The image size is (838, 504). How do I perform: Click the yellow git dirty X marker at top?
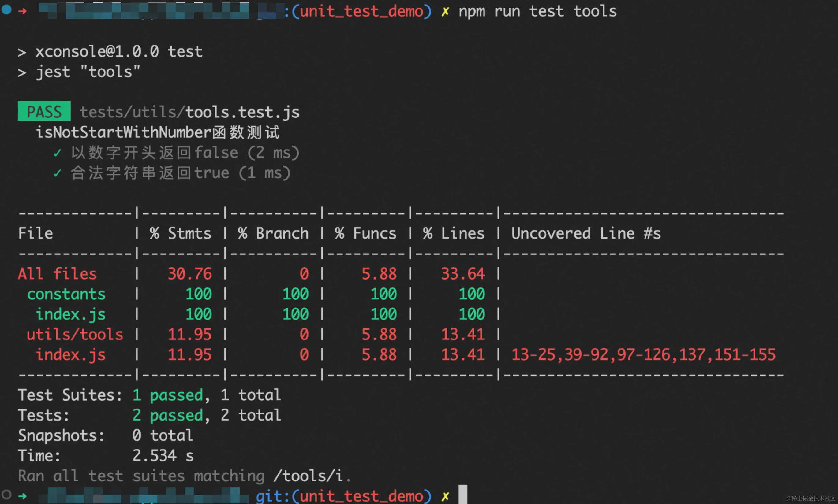445,12
